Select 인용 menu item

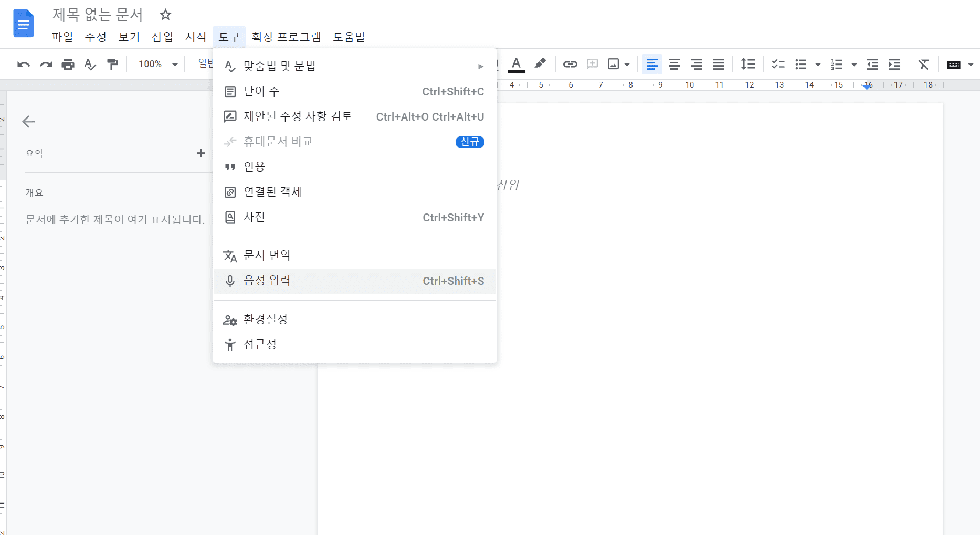click(x=355, y=167)
